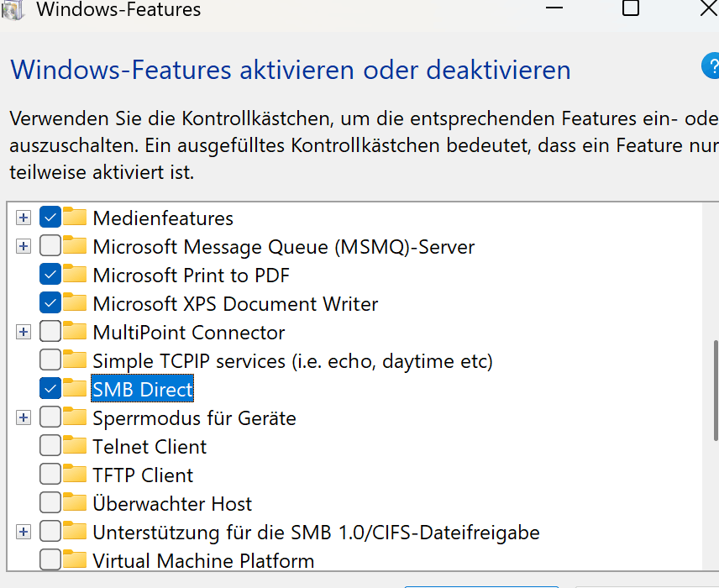The width and height of the screenshot is (719, 588).
Task: Select Simple TCPIP services list item
Action: [291, 360]
